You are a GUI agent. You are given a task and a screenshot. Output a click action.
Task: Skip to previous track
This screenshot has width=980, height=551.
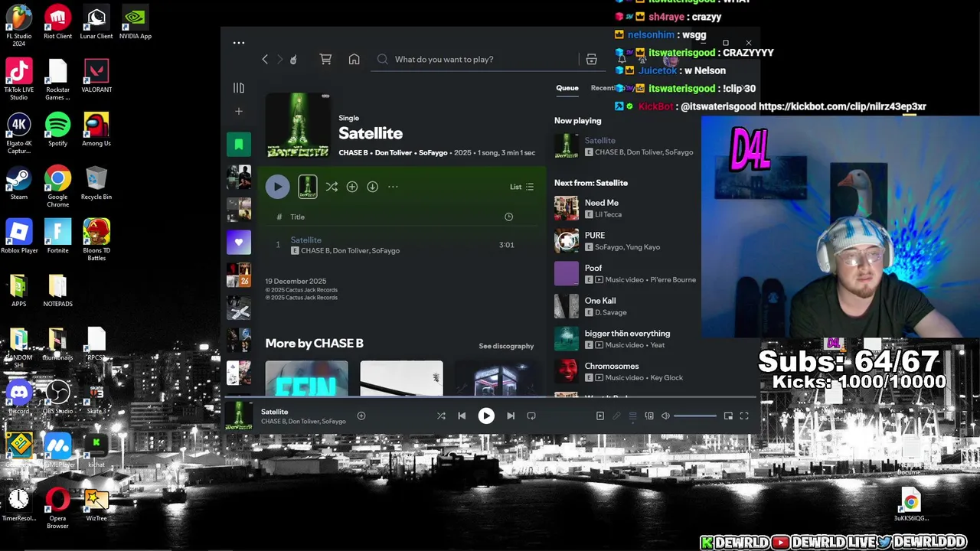[462, 416]
